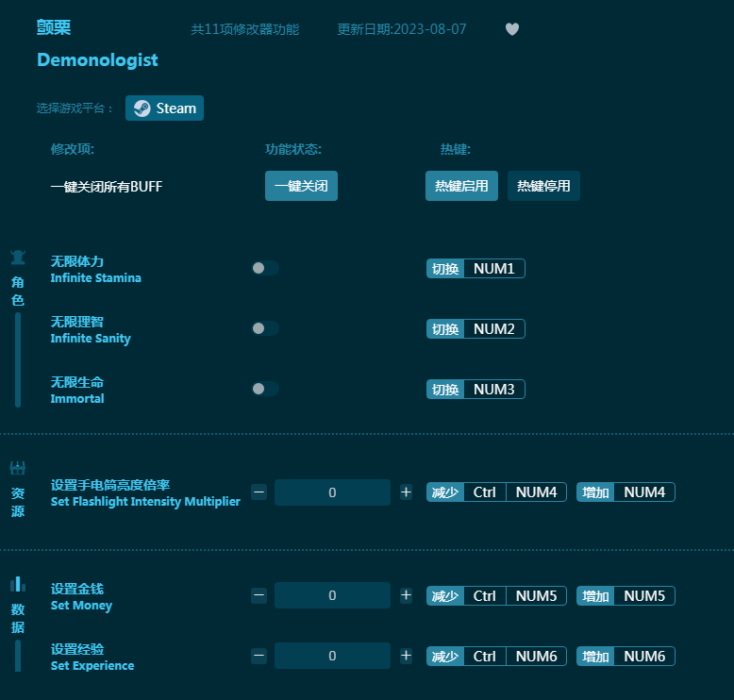The image size is (734, 700).
Task: Toggle Infinite Stamina switch
Action: click(x=265, y=268)
